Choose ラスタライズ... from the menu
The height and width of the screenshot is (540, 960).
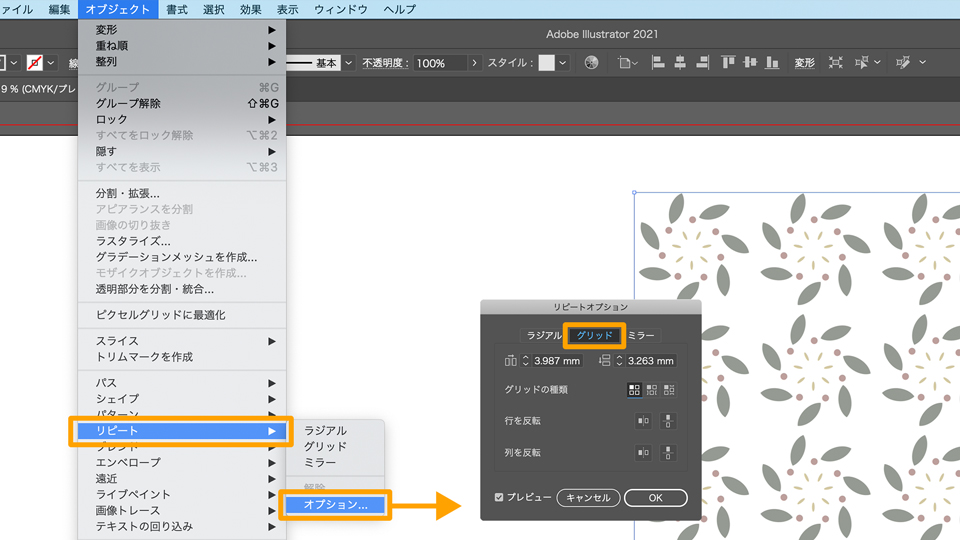click(182, 241)
